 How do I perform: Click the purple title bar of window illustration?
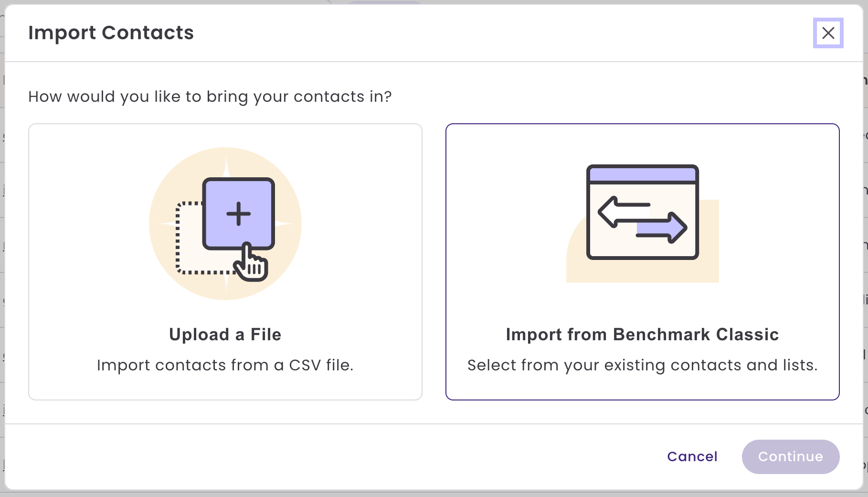[x=642, y=174]
